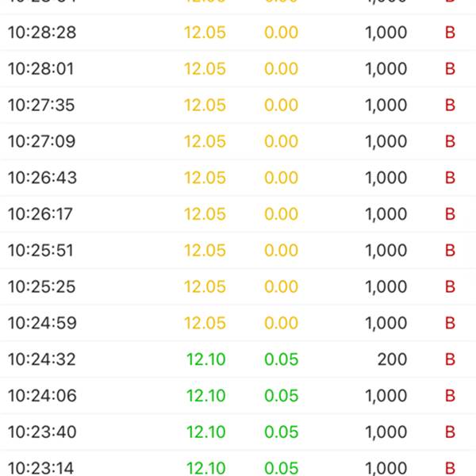
Task: Click the 12.10 price at 10:24:06
Action: tap(205, 396)
